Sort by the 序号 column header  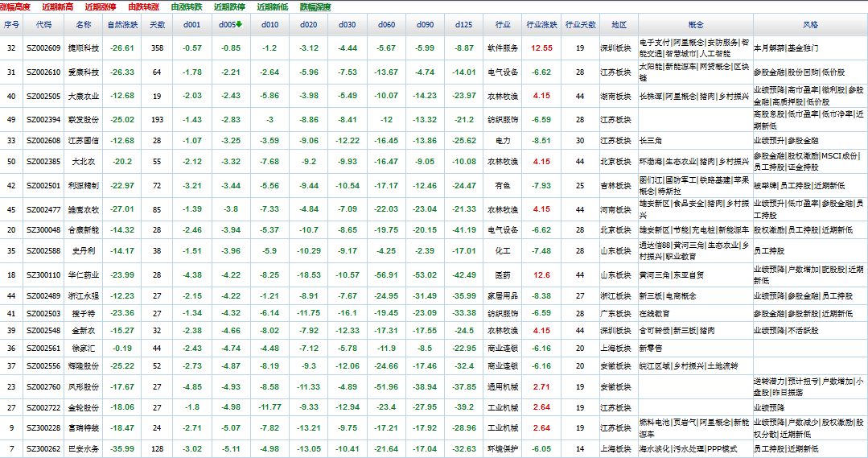pos(11,25)
